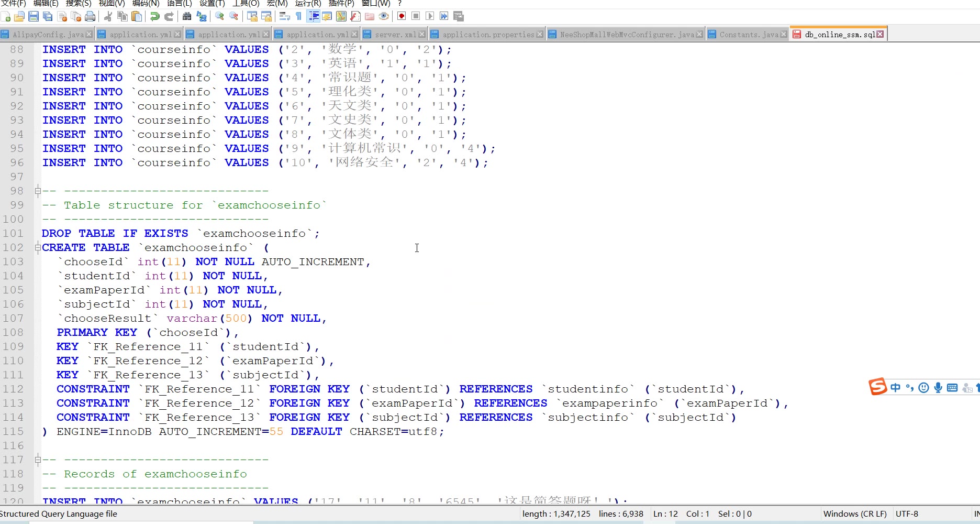This screenshot has height=524, width=980.
Task: Switch to NeeShopMallWebMvcConfigurer.java tab
Action: [x=627, y=35]
